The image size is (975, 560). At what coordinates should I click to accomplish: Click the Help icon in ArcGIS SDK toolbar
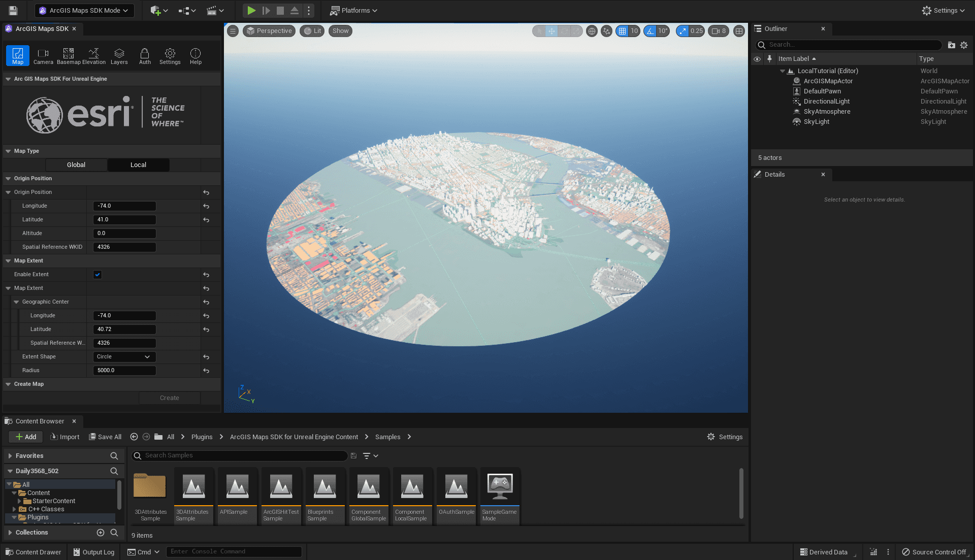(x=195, y=55)
